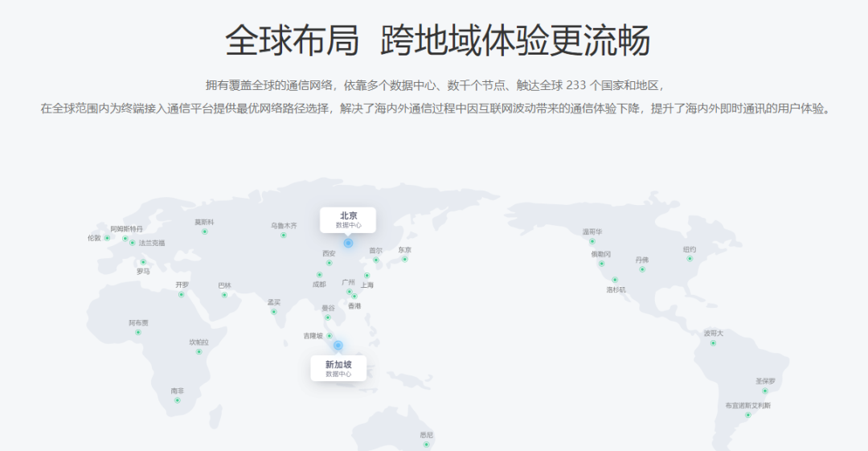Select the 开罗 green node marker

point(182,295)
